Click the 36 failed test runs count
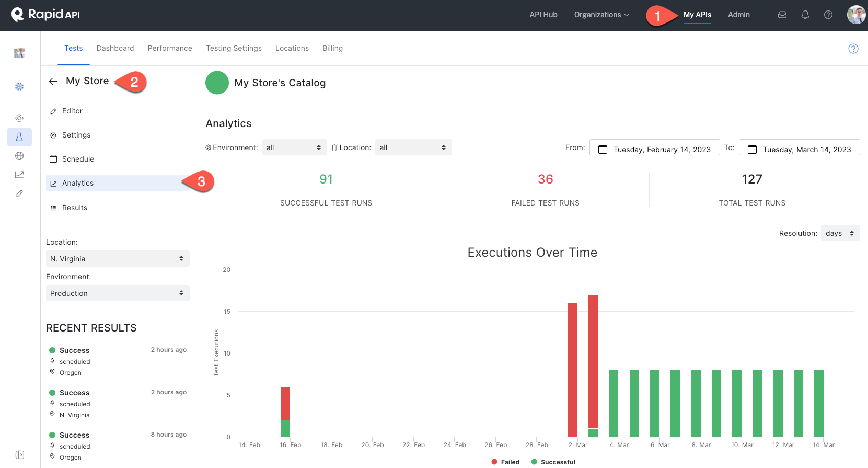The height and width of the screenshot is (468, 868). tap(546, 179)
